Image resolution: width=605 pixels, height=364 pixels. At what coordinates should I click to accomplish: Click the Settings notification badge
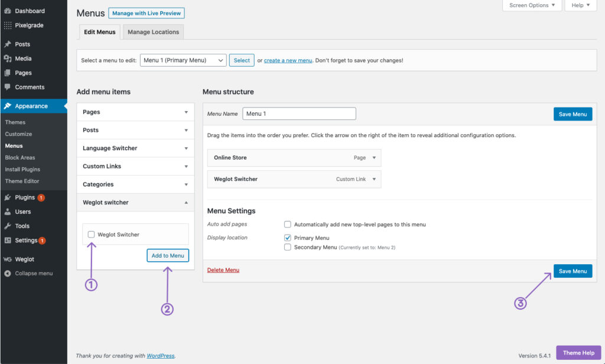pyautogui.click(x=42, y=240)
